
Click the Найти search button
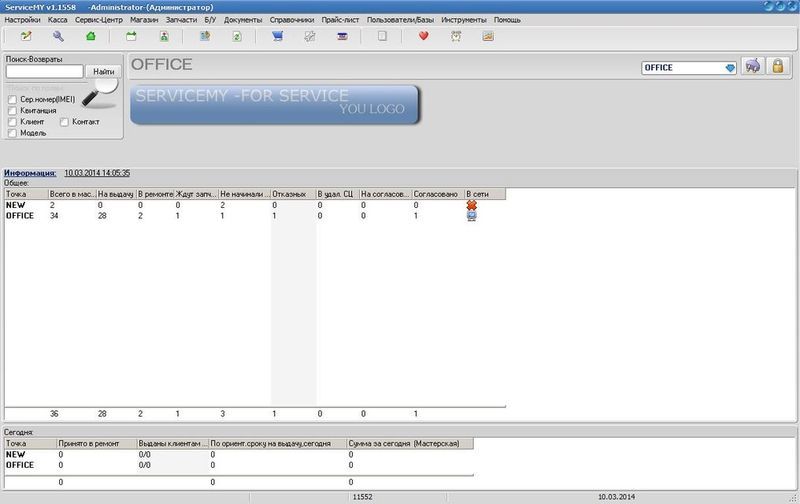click(104, 71)
